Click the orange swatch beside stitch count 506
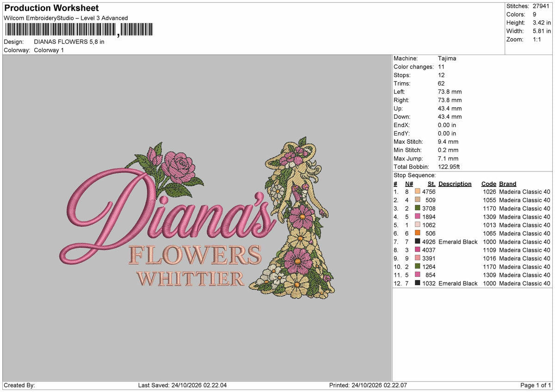 click(418, 233)
